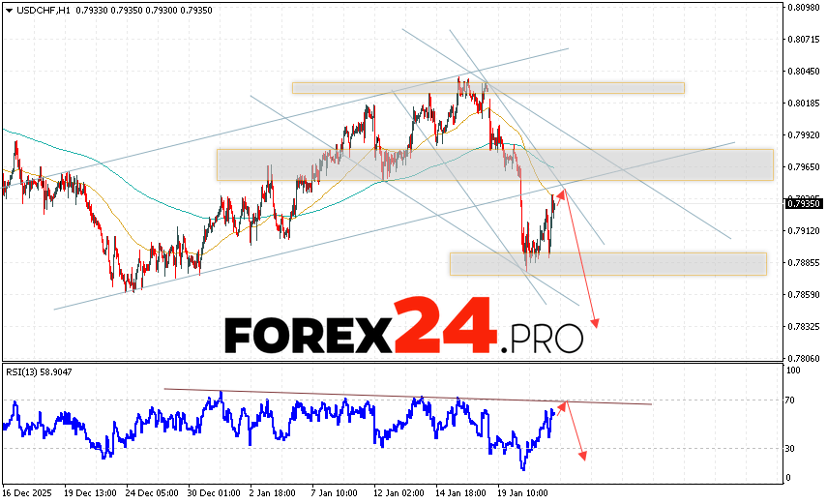
Task: Click the red up arrowhead on the price chart
Action: tap(559, 193)
